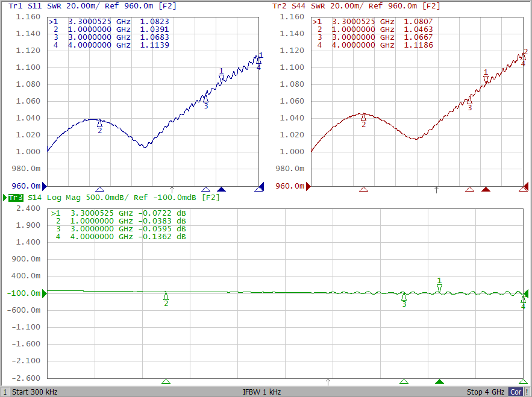
Task: Select active marker 1 on the S44 trace
Action: 486,78
